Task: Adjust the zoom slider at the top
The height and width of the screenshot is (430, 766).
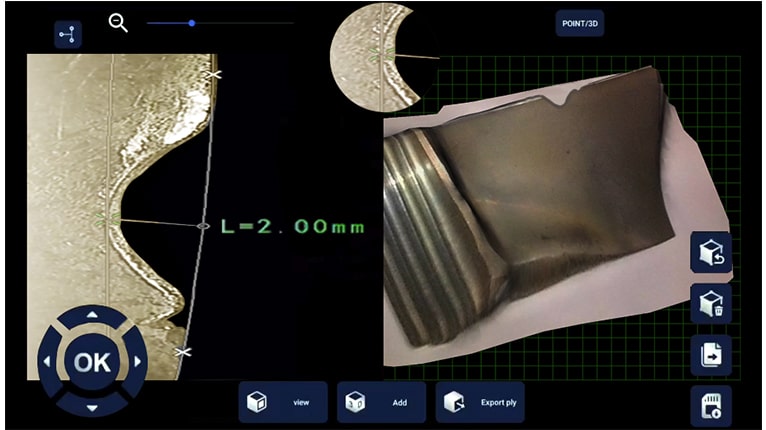Action: (191, 23)
